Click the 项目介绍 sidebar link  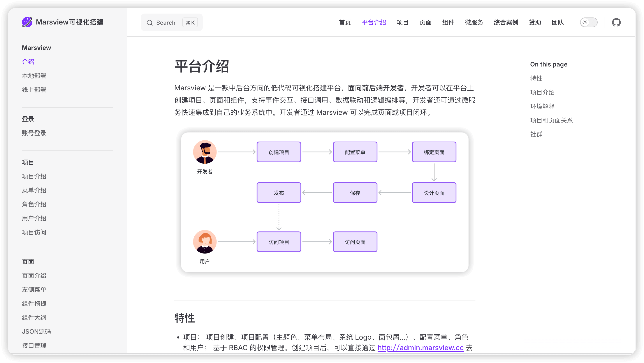34,176
